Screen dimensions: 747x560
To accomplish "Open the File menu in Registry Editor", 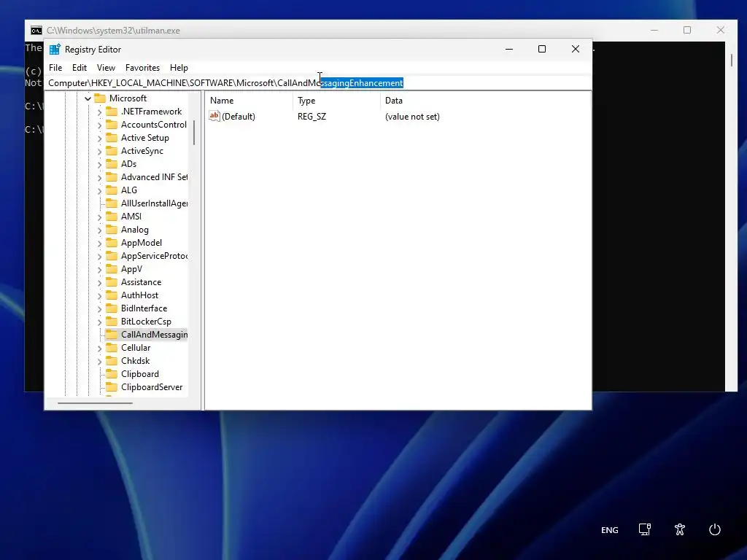I will pyautogui.click(x=55, y=68).
